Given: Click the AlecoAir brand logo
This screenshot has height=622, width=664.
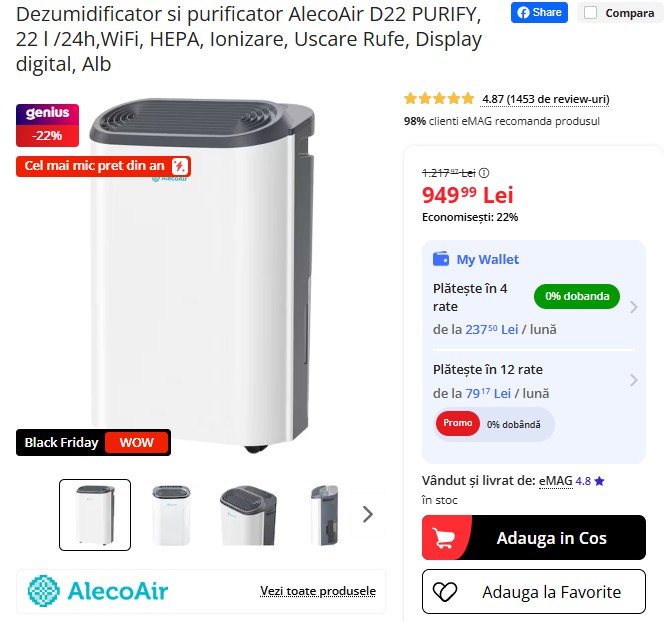Looking at the screenshot, I should click(98, 590).
